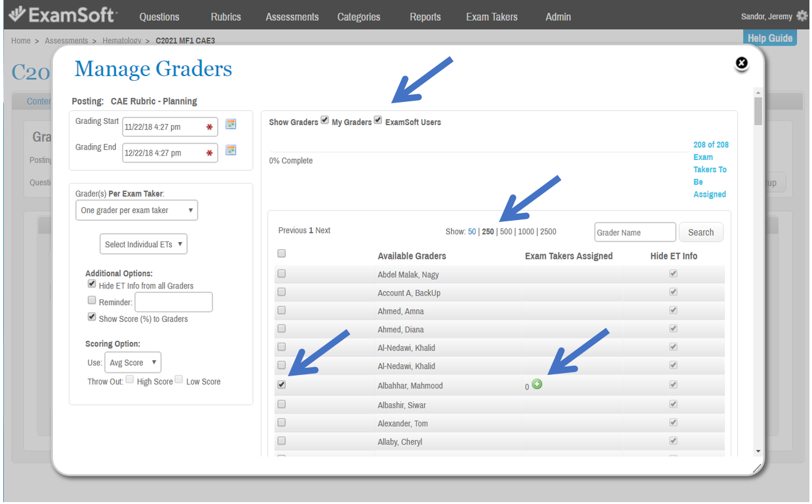
Task: Open the Assessments menu
Action: (x=292, y=17)
